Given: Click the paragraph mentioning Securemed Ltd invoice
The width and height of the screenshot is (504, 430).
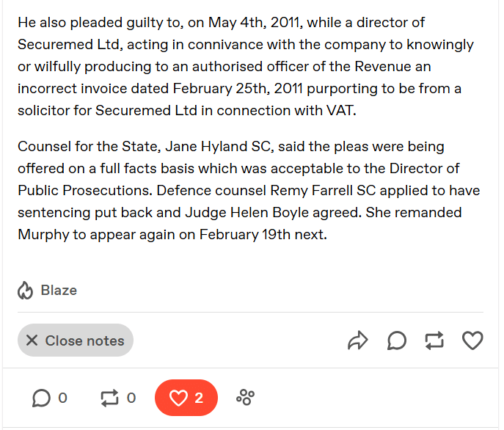Looking at the screenshot, I should pos(246,67).
